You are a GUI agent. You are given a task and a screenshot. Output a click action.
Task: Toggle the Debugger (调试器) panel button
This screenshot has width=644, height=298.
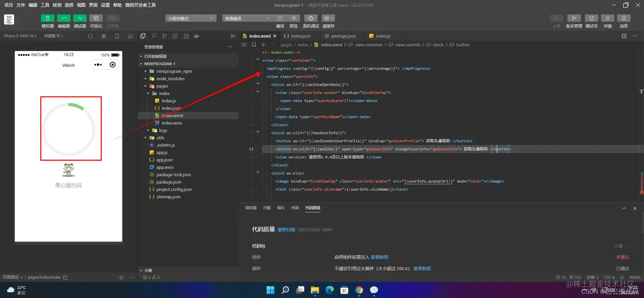click(x=80, y=18)
